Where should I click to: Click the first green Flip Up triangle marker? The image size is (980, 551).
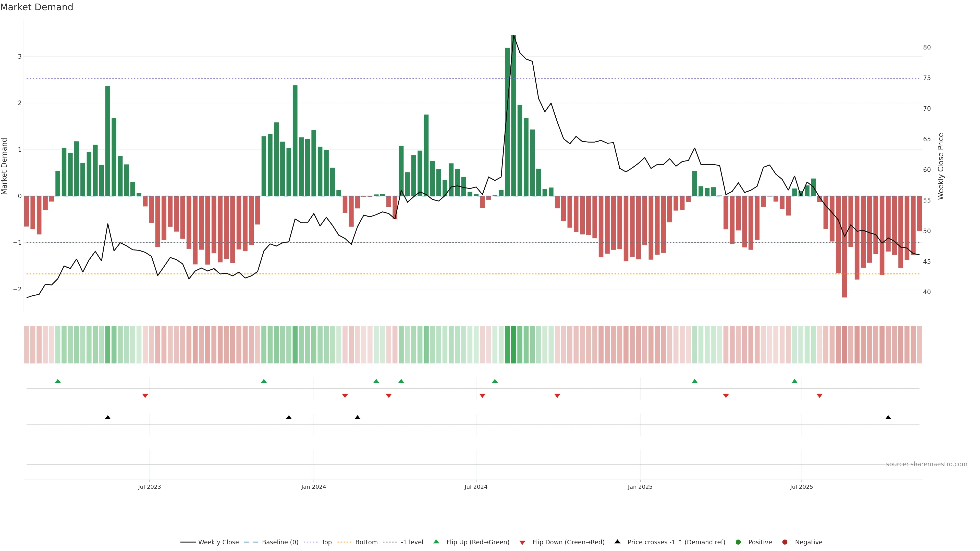[58, 381]
